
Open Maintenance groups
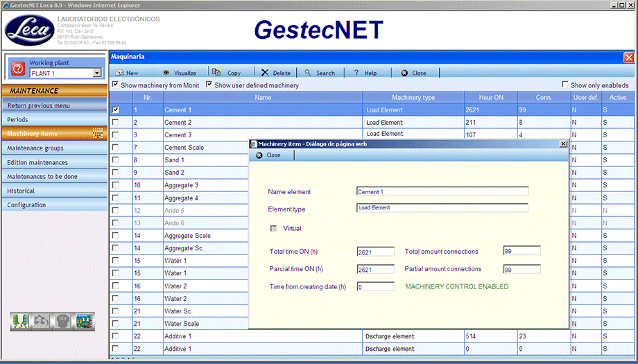pos(55,148)
